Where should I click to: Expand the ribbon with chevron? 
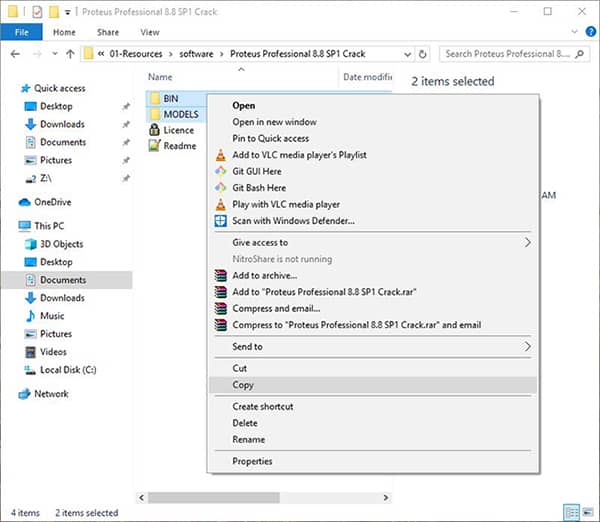574,32
